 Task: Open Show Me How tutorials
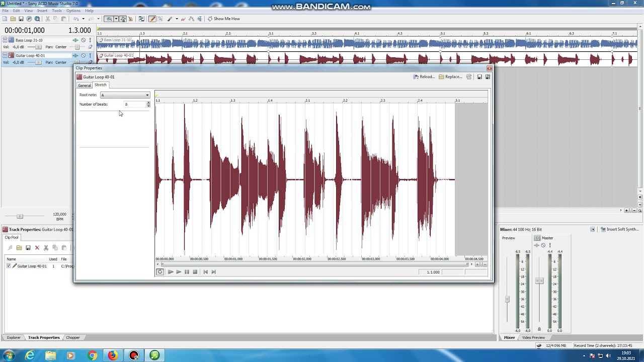coord(223,19)
